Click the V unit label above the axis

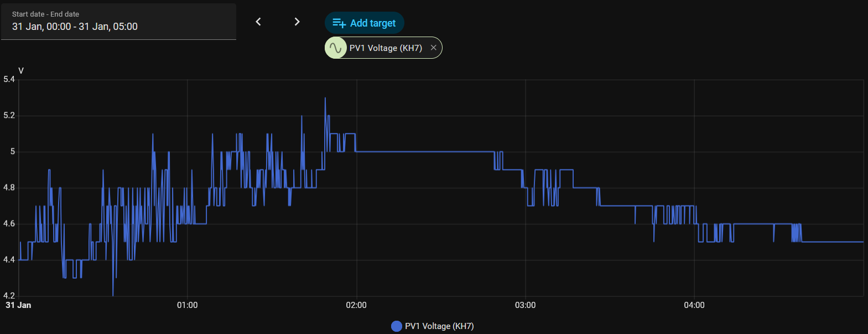(21, 71)
